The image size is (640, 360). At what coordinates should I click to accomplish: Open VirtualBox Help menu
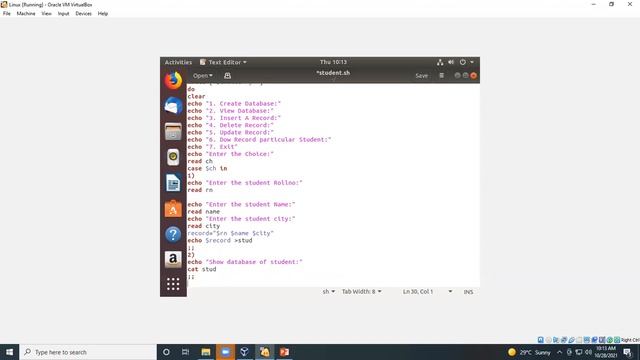pos(102,13)
